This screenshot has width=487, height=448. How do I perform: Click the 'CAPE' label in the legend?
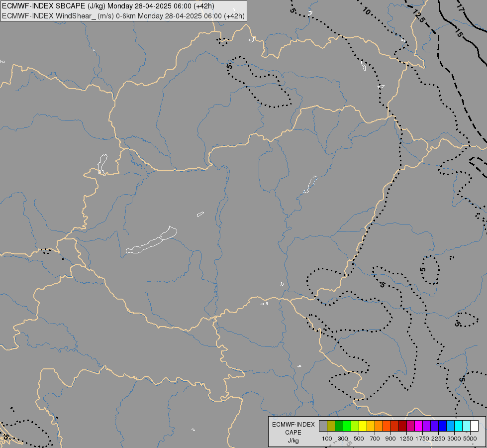[x=293, y=433]
